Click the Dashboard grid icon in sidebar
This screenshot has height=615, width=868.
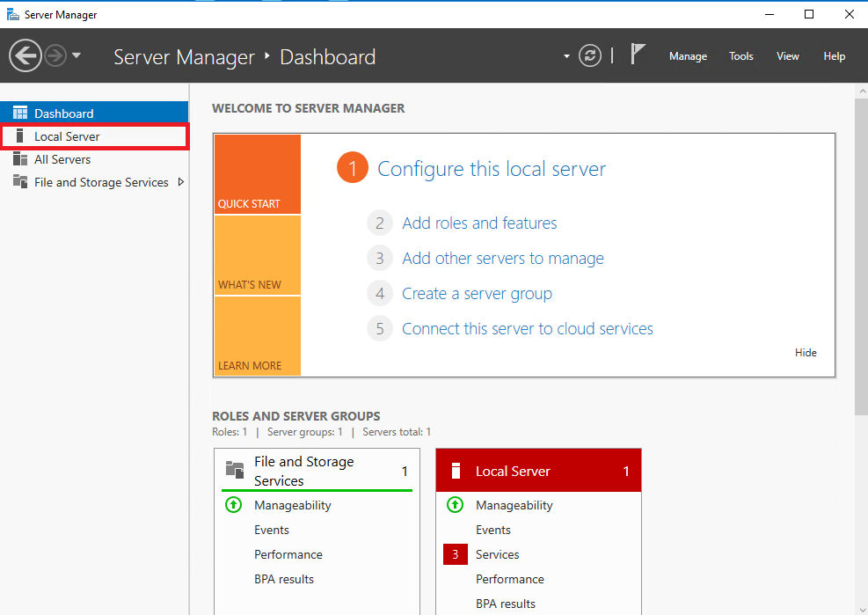click(x=20, y=113)
